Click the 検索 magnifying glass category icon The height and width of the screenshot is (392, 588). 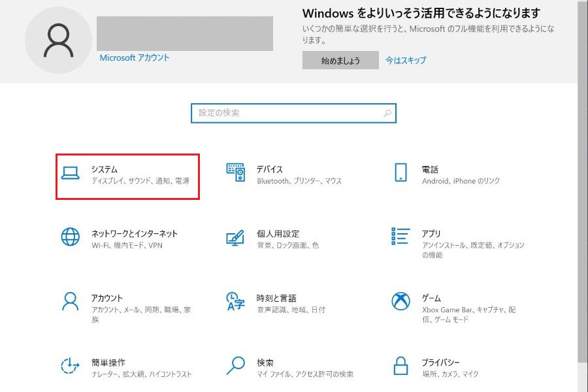coord(235,365)
